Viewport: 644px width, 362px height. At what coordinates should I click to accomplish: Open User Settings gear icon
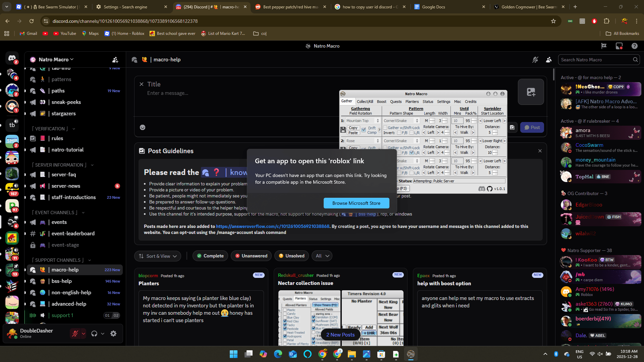click(113, 334)
